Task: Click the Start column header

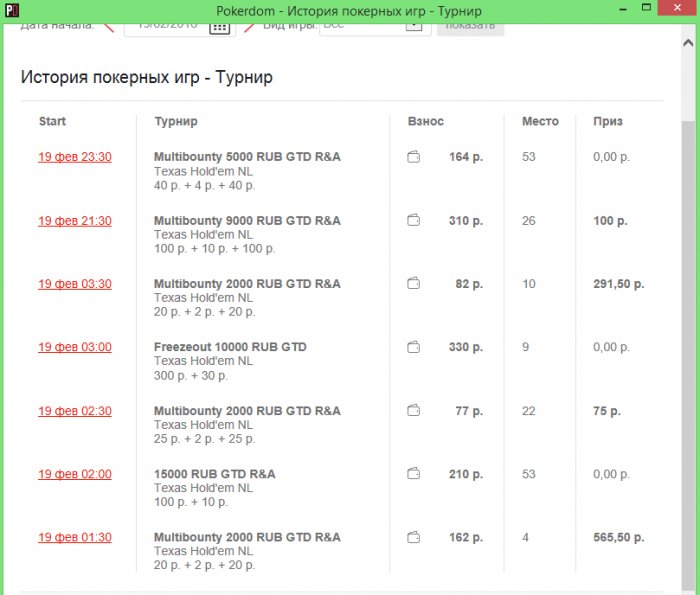Action: point(52,121)
